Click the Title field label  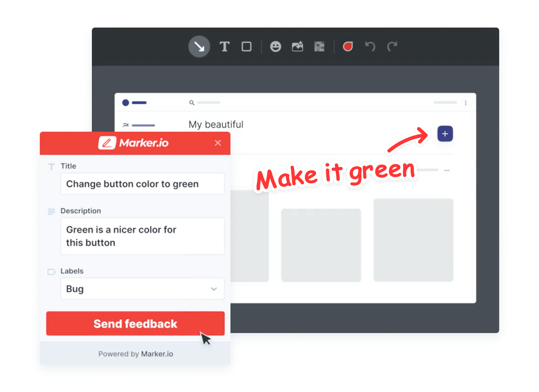pyautogui.click(x=69, y=166)
